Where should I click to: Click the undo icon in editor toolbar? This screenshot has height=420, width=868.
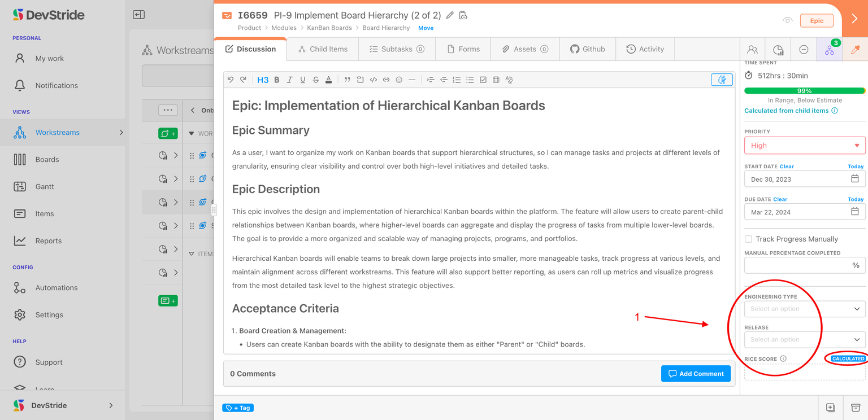tap(231, 80)
